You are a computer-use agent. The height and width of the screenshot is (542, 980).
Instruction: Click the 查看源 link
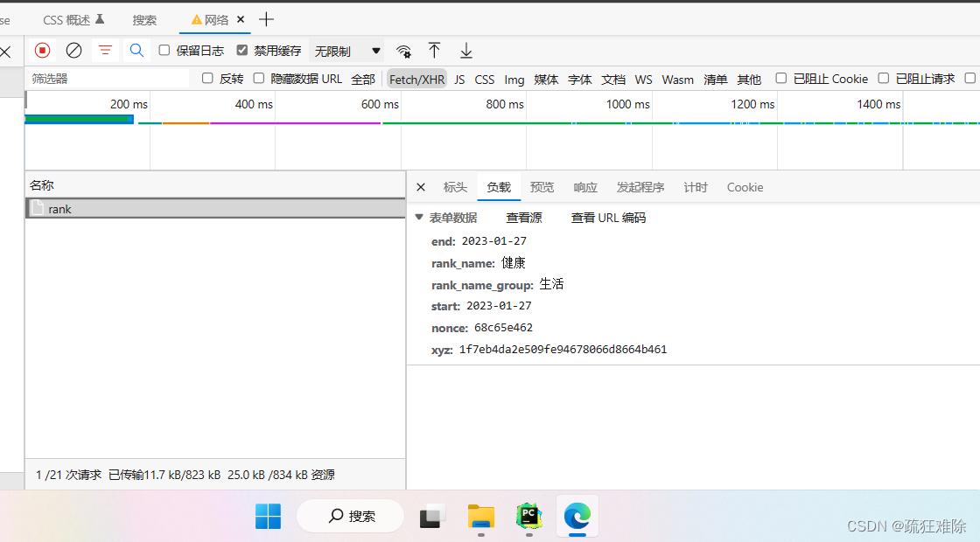pos(523,217)
